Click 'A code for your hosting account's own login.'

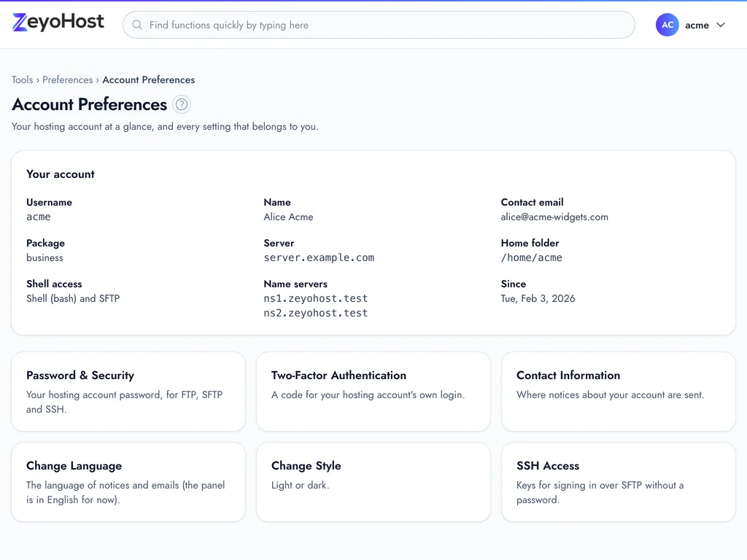click(x=368, y=394)
